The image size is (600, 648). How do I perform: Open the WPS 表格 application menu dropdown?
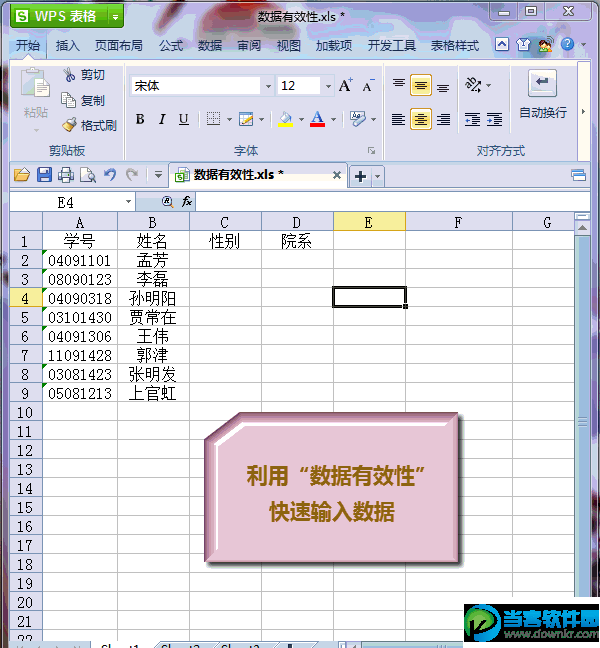[x=116, y=17]
